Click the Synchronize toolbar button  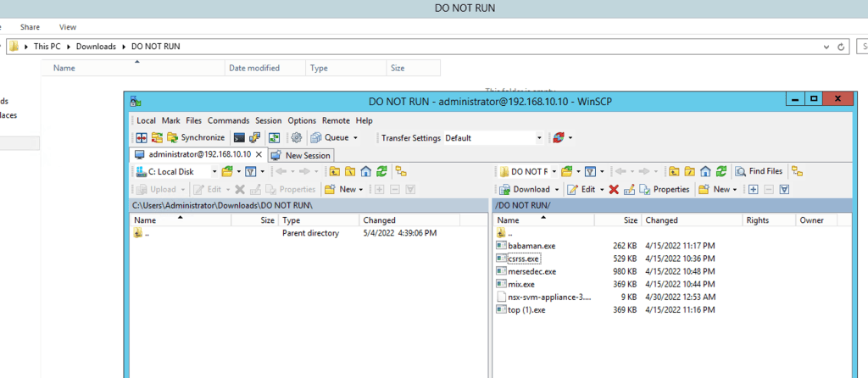195,137
